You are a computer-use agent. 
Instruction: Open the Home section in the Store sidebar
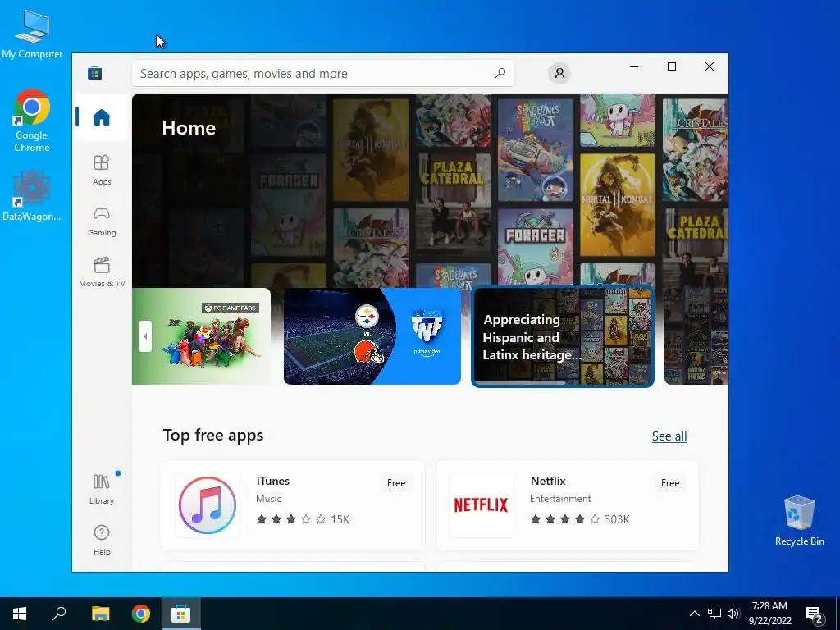click(102, 117)
